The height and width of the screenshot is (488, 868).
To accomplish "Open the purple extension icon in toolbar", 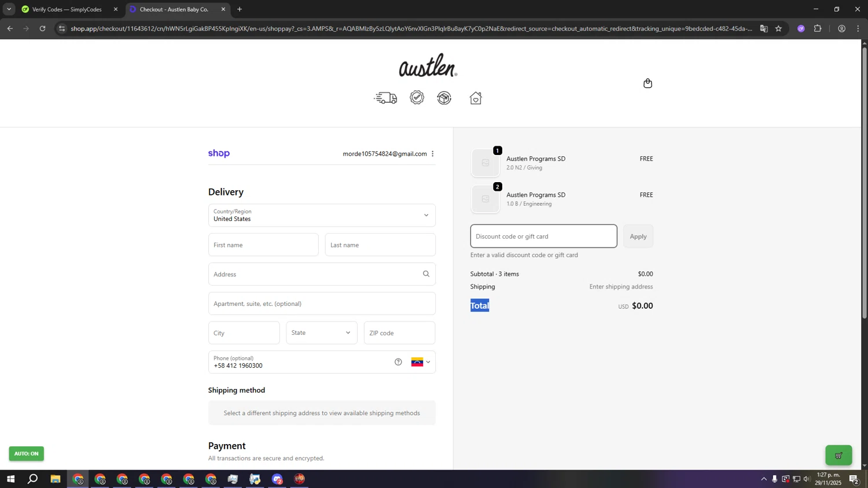I will pos(801,28).
